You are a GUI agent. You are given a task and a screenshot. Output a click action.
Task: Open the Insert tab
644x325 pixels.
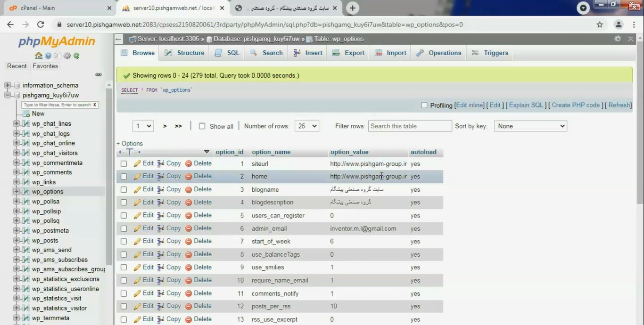pos(308,53)
